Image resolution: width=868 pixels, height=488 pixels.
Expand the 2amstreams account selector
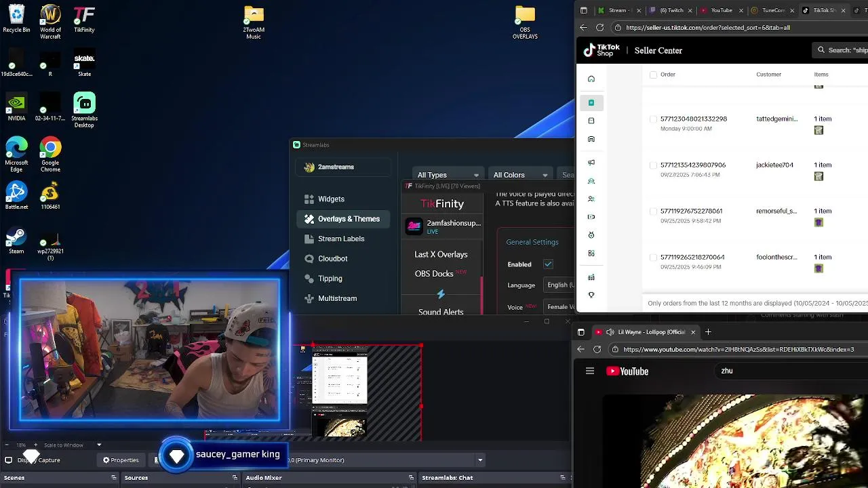(343, 167)
